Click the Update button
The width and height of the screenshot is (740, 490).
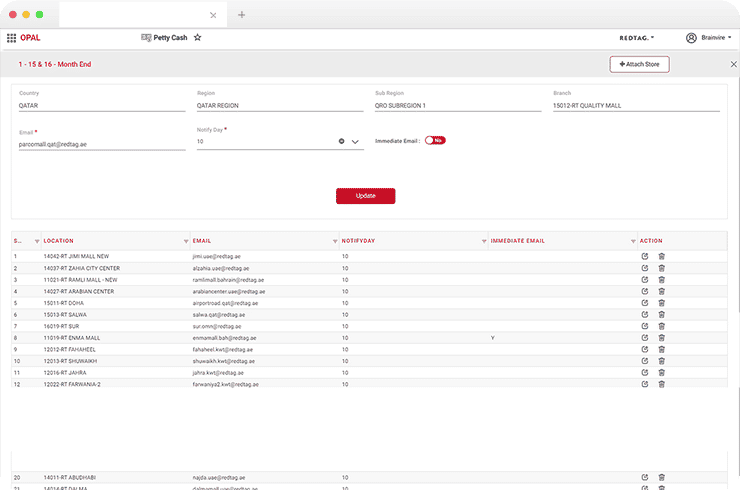pyautogui.click(x=365, y=196)
